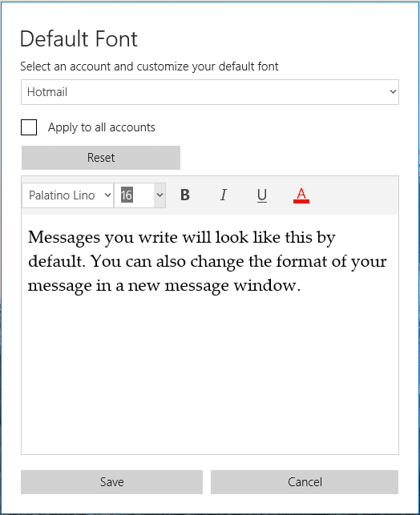This screenshot has height=515, width=420.
Task: Toggle Italic formatting
Action: click(223, 195)
